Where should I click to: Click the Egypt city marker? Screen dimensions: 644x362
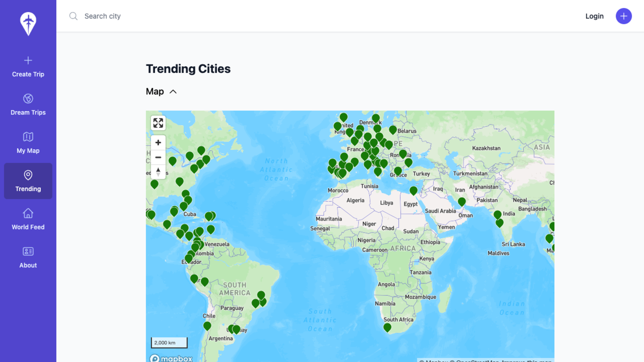coord(413,190)
